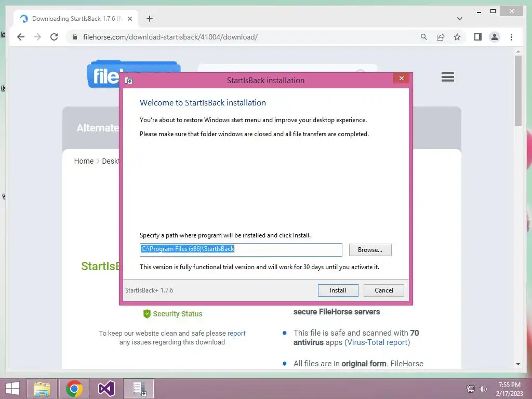
Task: Click 'StartIsBack+ 1.7.6' version label
Action: (x=149, y=290)
